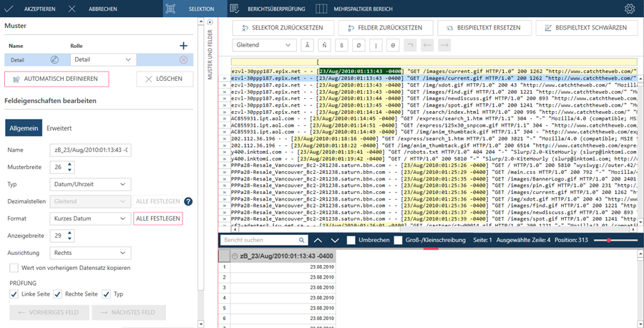Viewport: 644px width, 328px height.
Task: Click Beispieltext schwärzen button
Action: pos(587,28)
